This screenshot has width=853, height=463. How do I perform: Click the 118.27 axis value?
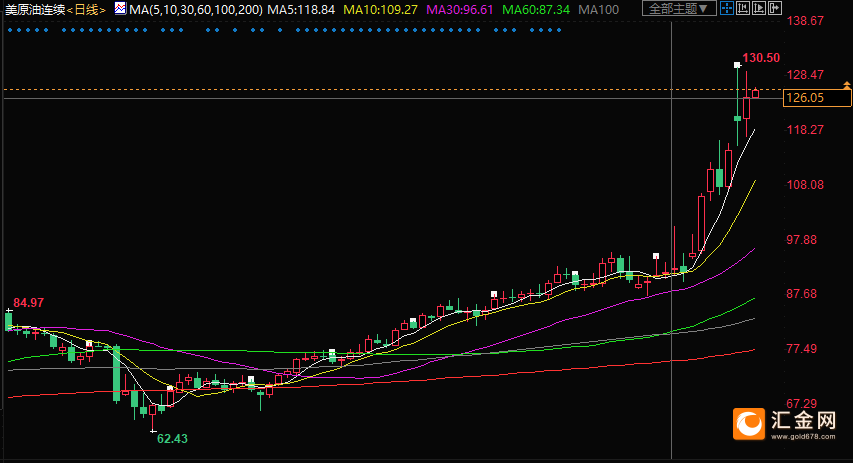click(805, 129)
